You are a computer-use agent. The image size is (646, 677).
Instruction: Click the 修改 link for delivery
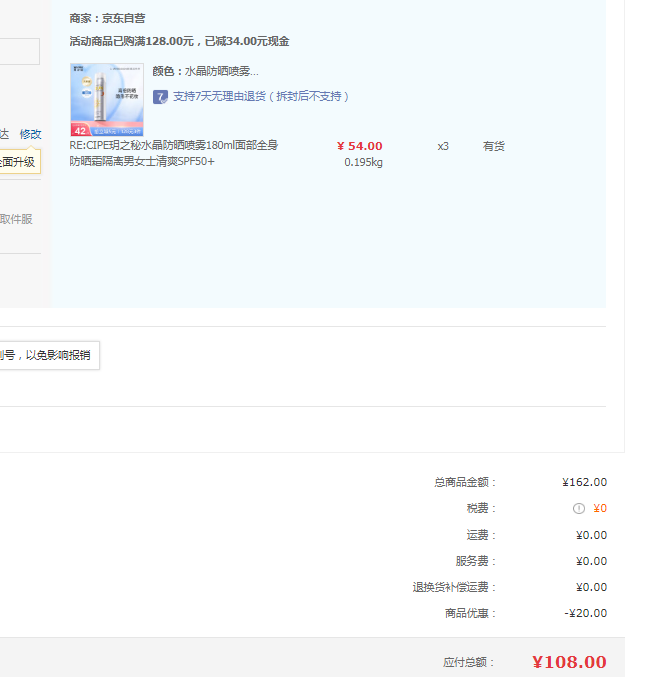(x=31, y=134)
